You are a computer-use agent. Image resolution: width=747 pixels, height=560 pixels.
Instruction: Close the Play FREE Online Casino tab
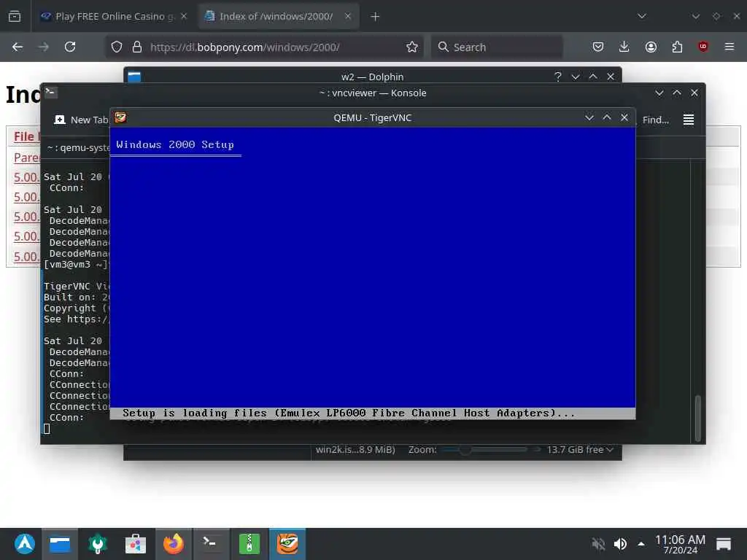pyautogui.click(x=184, y=16)
